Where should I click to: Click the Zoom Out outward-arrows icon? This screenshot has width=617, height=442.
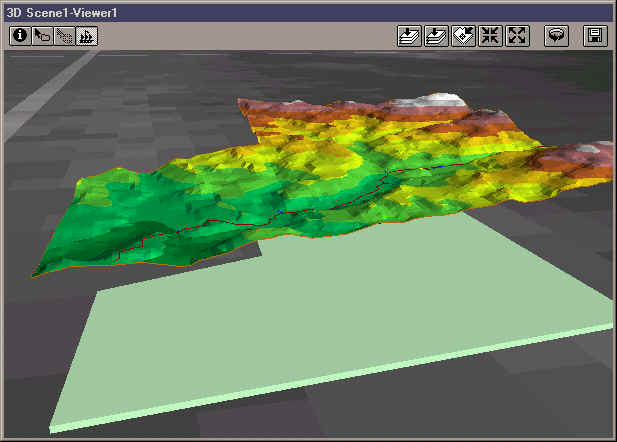pyautogui.click(x=517, y=36)
